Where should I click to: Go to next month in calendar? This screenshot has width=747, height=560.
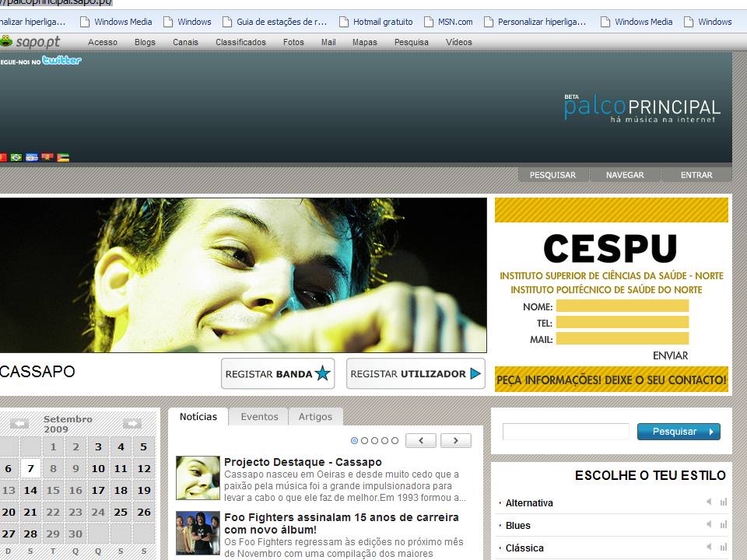click(x=132, y=423)
